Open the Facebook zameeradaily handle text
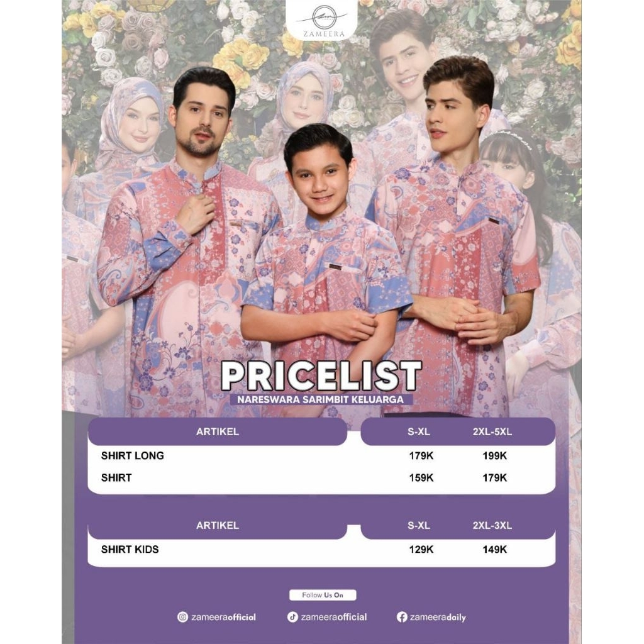This screenshot has width=644, height=644. coord(438,617)
